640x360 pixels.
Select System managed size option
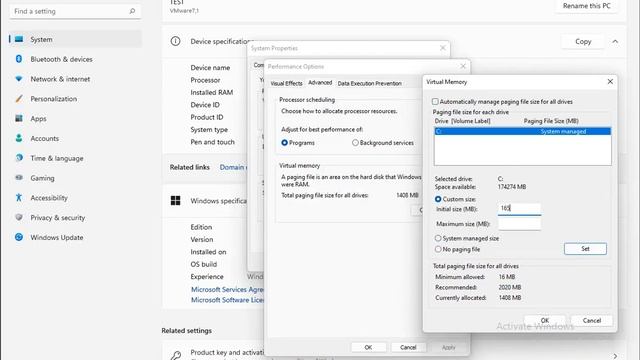[438, 238]
